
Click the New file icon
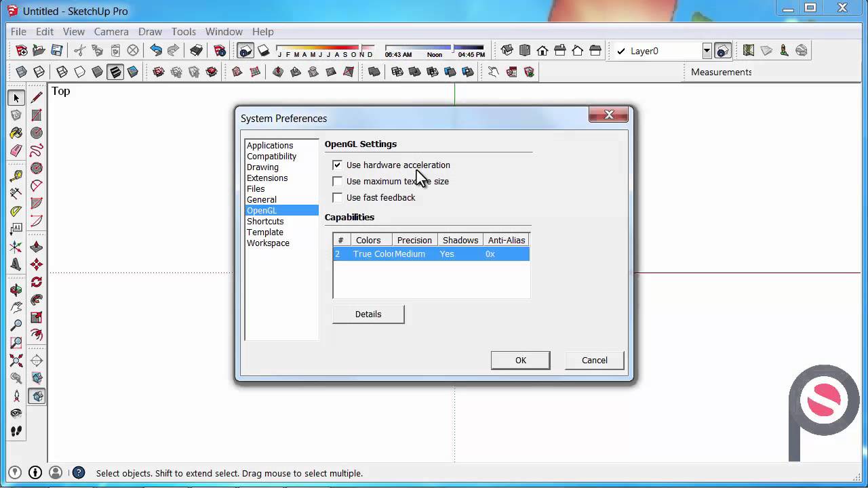tap(22, 51)
